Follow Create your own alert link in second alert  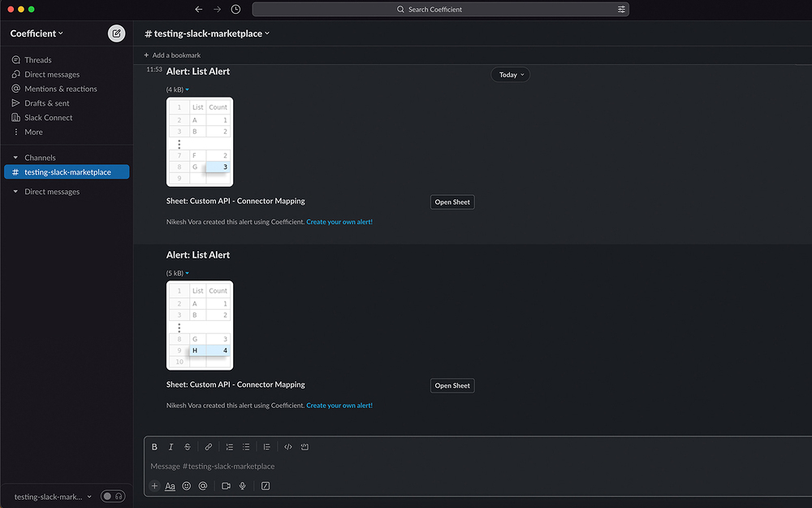[x=339, y=406]
